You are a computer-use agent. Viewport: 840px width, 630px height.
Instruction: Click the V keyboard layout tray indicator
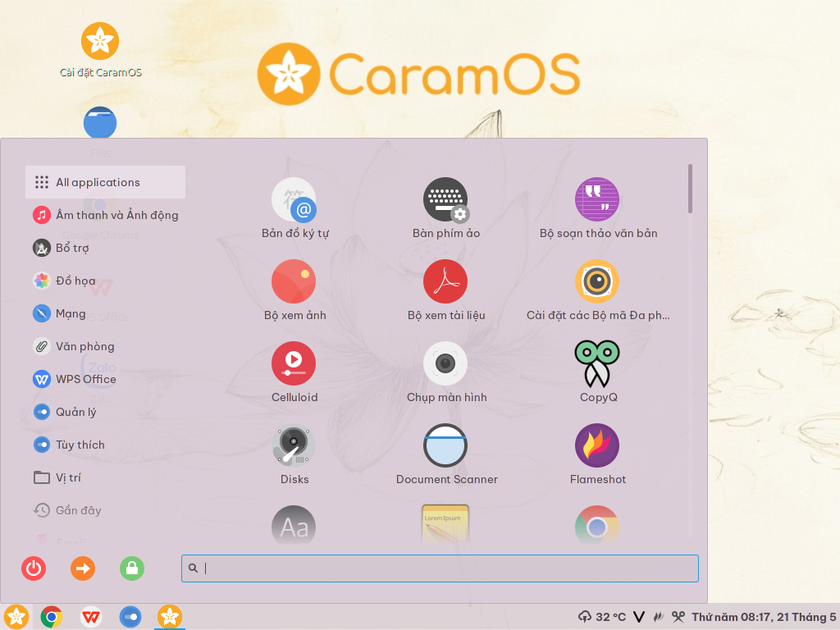click(639, 617)
